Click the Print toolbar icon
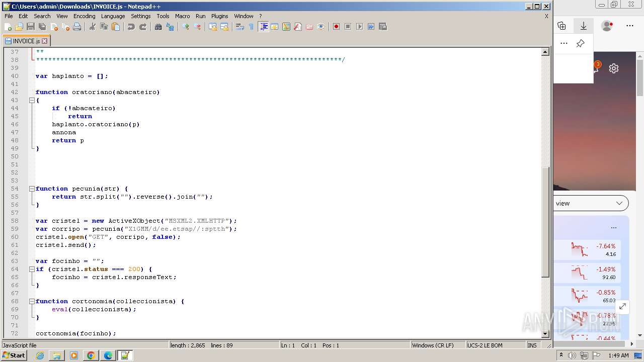The width and height of the screenshot is (644, 362). tap(77, 27)
